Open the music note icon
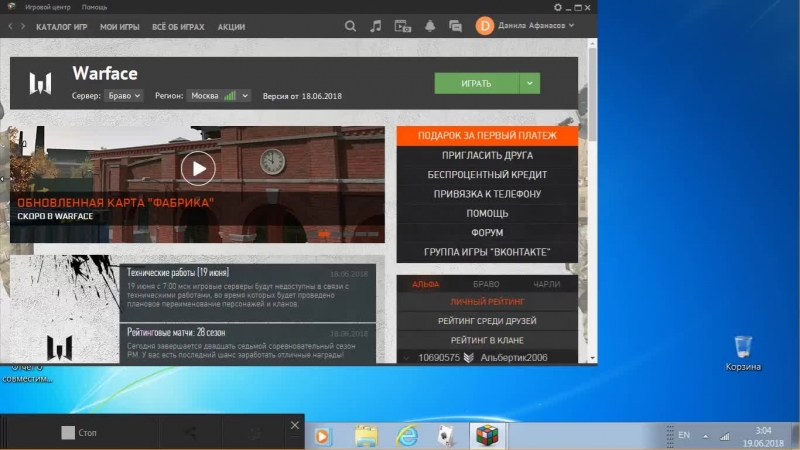 (376, 26)
